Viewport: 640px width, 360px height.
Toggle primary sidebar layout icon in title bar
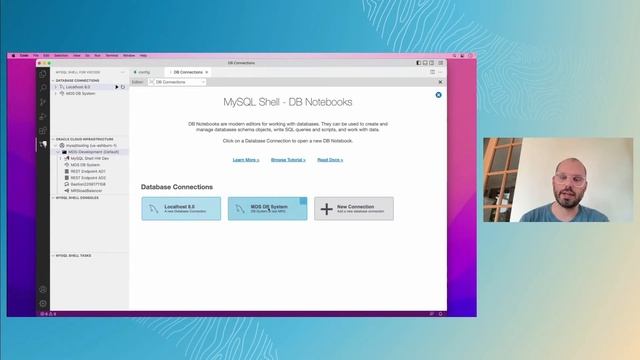point(418,63)
